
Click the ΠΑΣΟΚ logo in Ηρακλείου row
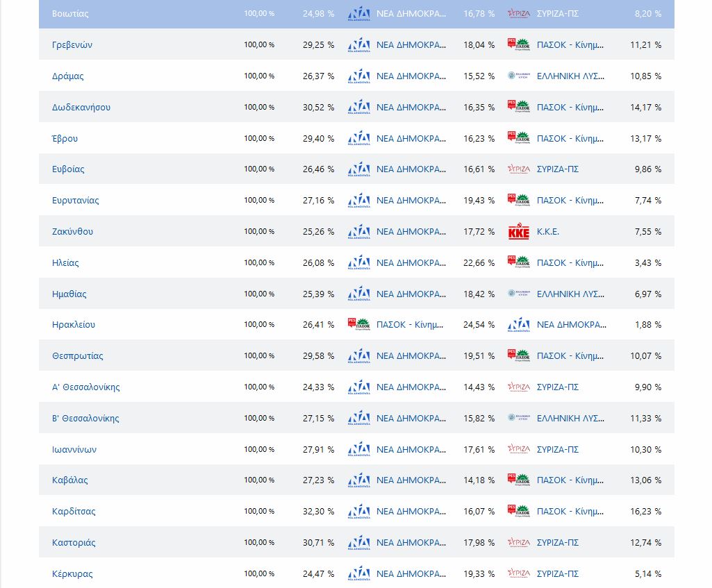coord(359,325)
